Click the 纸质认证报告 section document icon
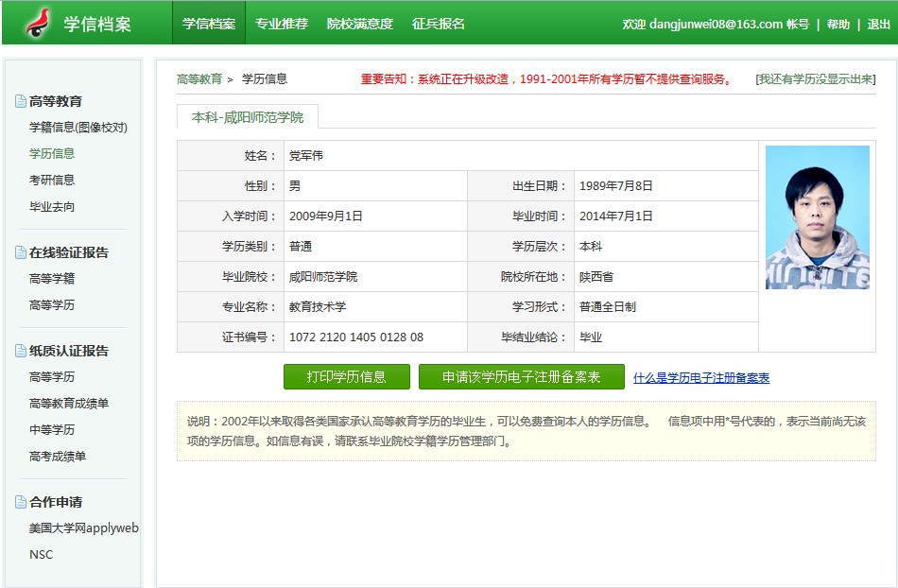898x588 pixels. coord(21,351)
